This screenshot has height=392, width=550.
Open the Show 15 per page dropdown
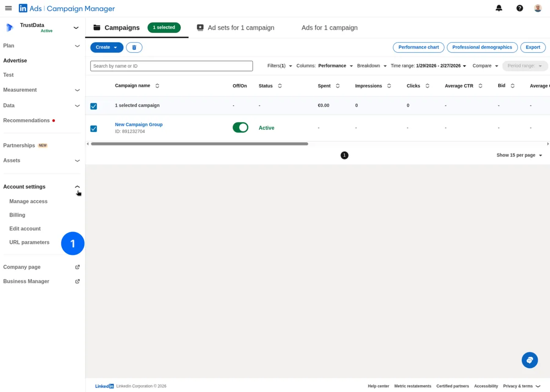(518, 155)
